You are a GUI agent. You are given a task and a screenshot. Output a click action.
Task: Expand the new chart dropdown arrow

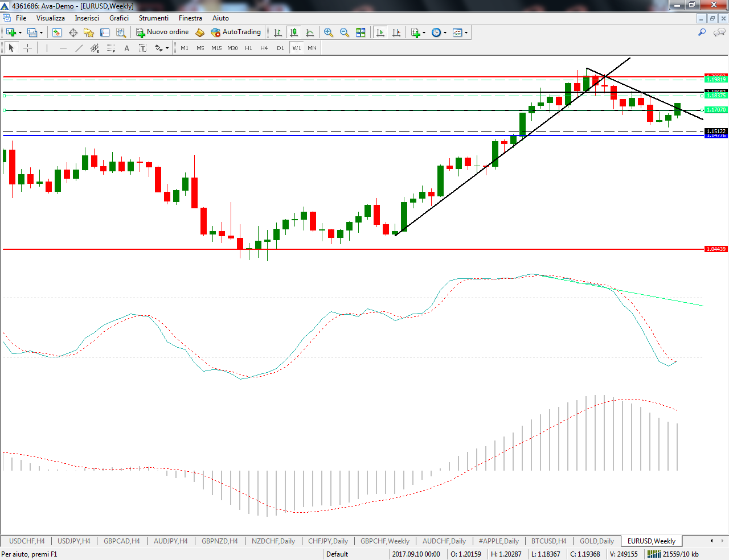(20, 32)
